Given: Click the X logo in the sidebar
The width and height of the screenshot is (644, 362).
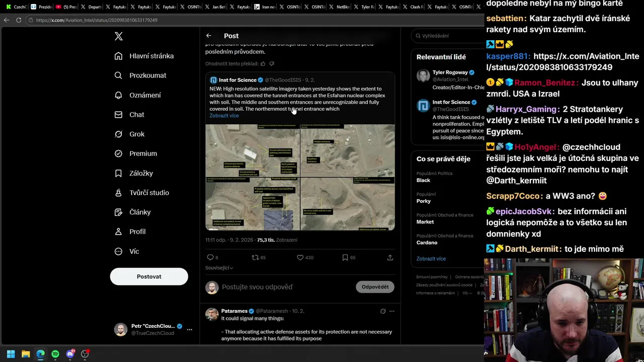Looking at the screenshot, I should pyautogui.click(x=119, y=36).
